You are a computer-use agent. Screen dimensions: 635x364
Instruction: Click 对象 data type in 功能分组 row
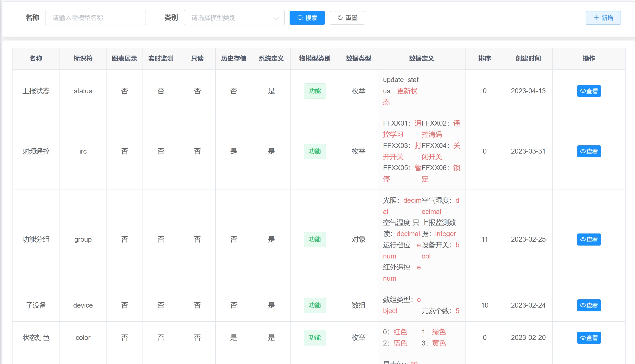(x=358, y=240)
